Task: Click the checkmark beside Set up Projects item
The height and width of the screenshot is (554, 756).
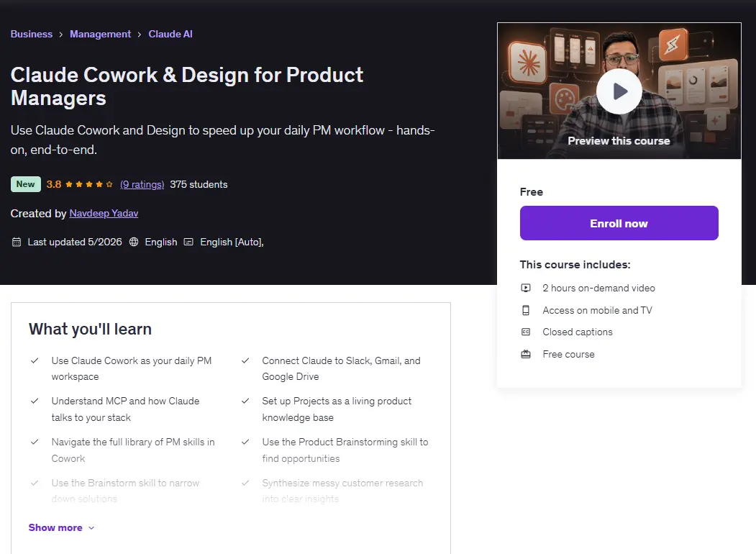Action: (x=245, y=401)
